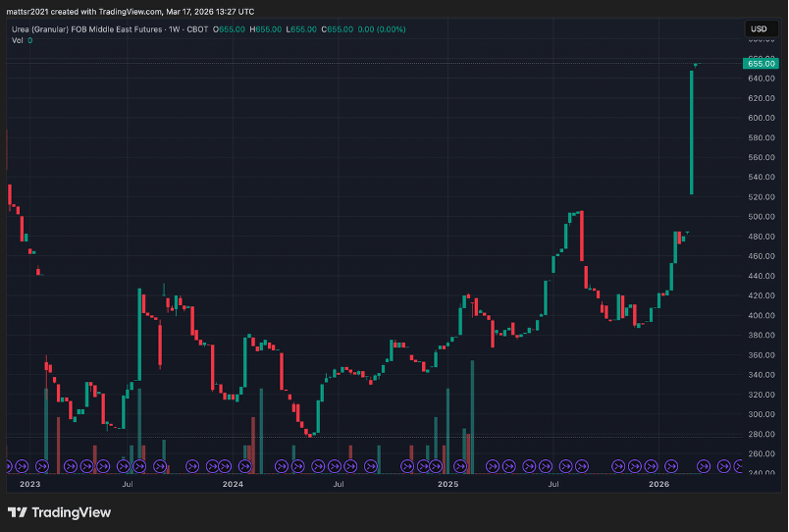This screenshot has height=532, width=789.
Task: Click the 400.00 price axis label
Action: (x=762, y=315)
